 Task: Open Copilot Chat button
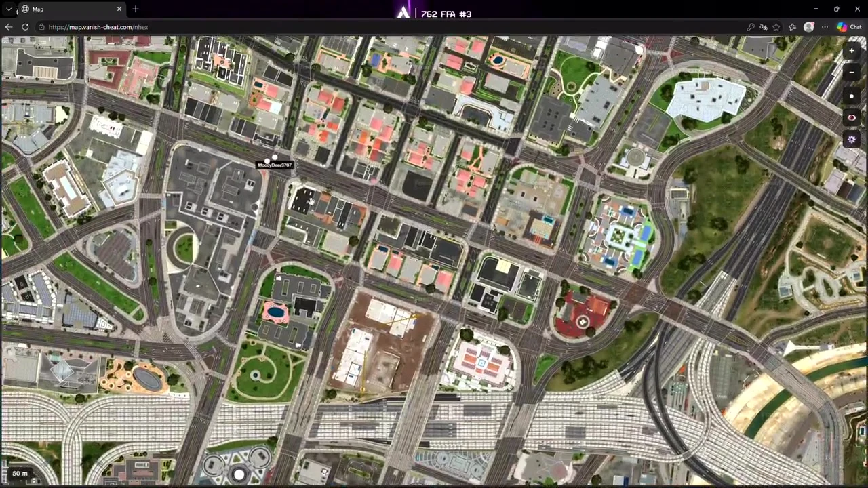point(849,27)
